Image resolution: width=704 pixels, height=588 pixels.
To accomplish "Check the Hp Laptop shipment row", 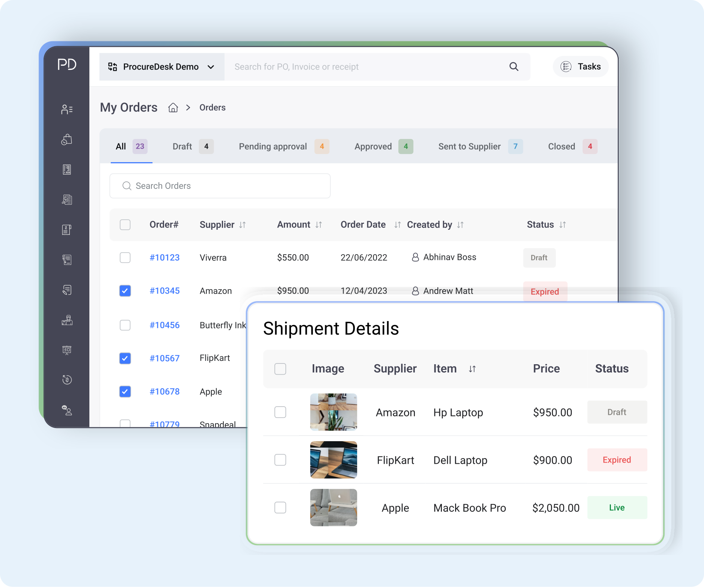I will point(280,412).
